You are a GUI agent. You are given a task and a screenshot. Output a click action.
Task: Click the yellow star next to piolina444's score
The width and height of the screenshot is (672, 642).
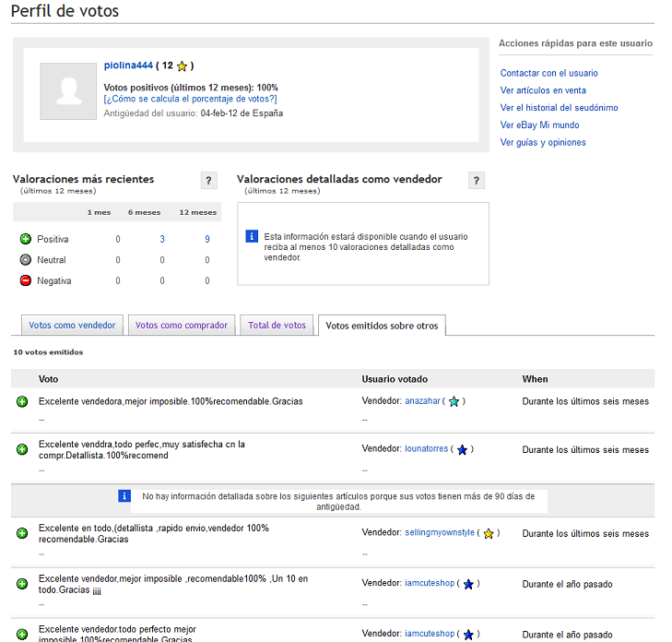click(182, 66)
